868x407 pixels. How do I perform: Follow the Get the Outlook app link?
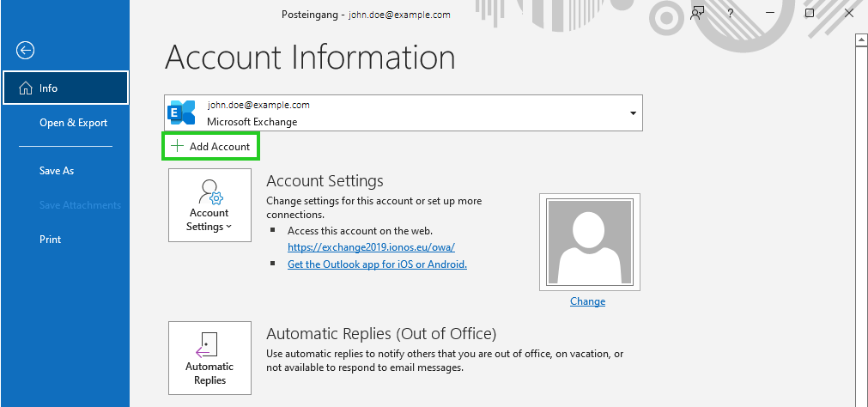(x=377, y=264)
